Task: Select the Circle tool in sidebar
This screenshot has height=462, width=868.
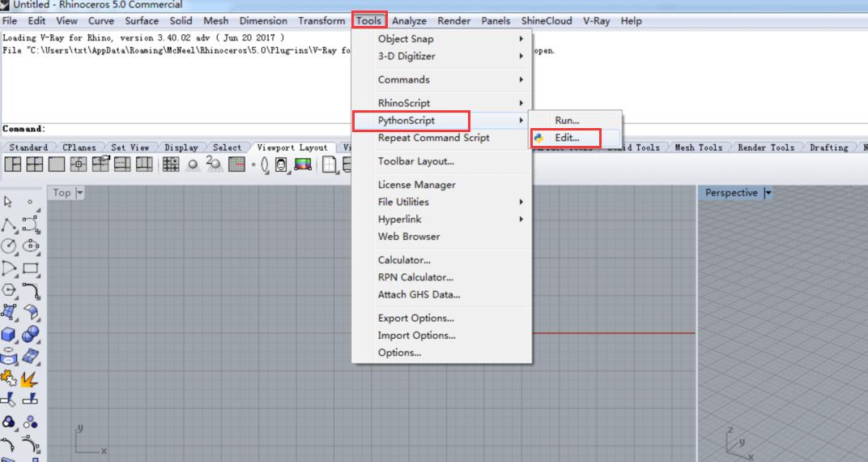Action: (8, 246)
